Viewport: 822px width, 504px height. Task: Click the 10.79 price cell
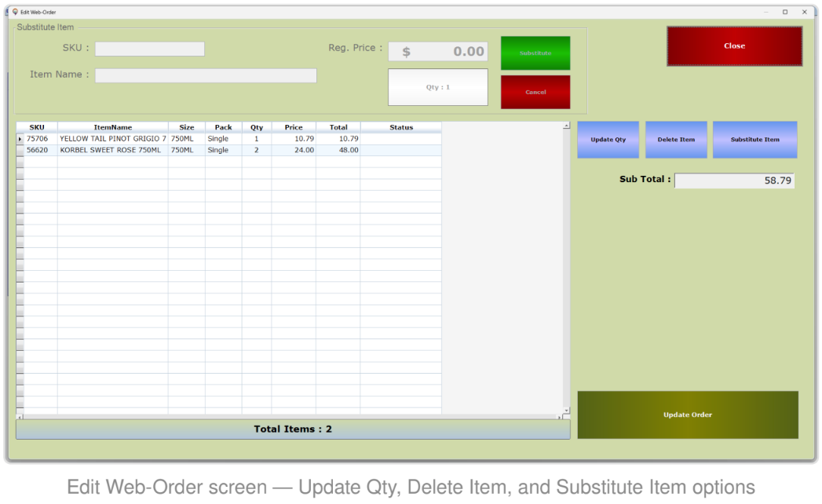[294, 139]
